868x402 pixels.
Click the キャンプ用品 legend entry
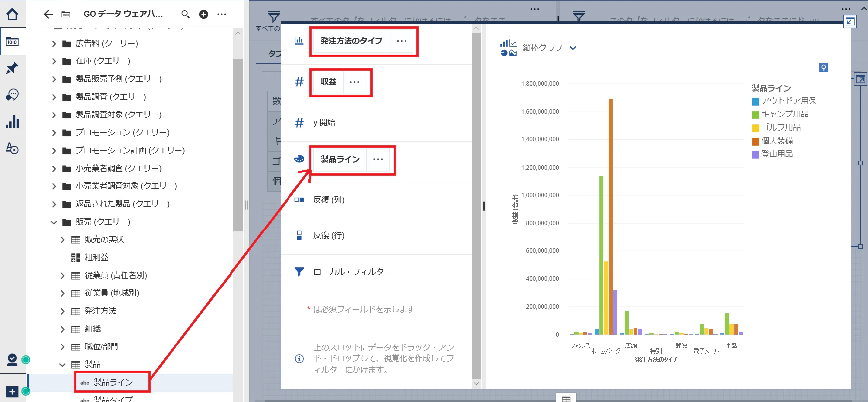click(x=780, y=115)
